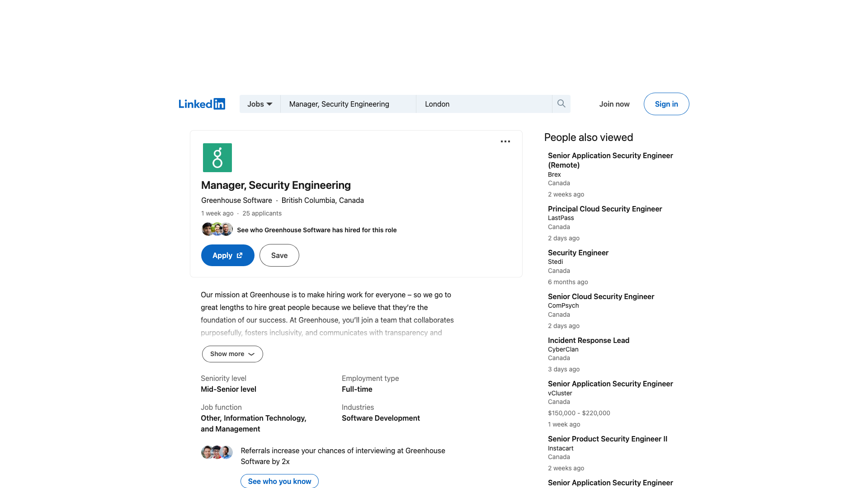868x488 pixels.
Task: Click the search magnifier icon
Action: click(561, 104)
